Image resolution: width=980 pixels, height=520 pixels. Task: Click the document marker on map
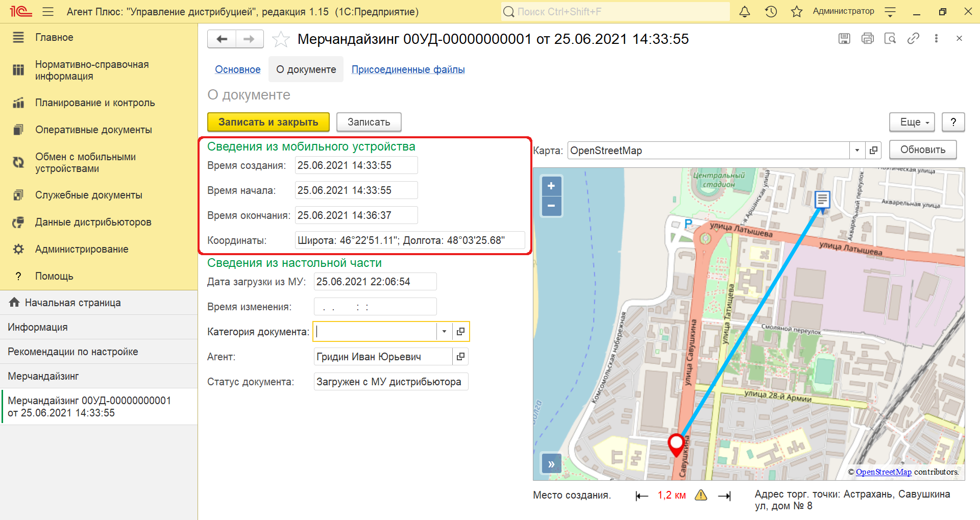point(822,202)
